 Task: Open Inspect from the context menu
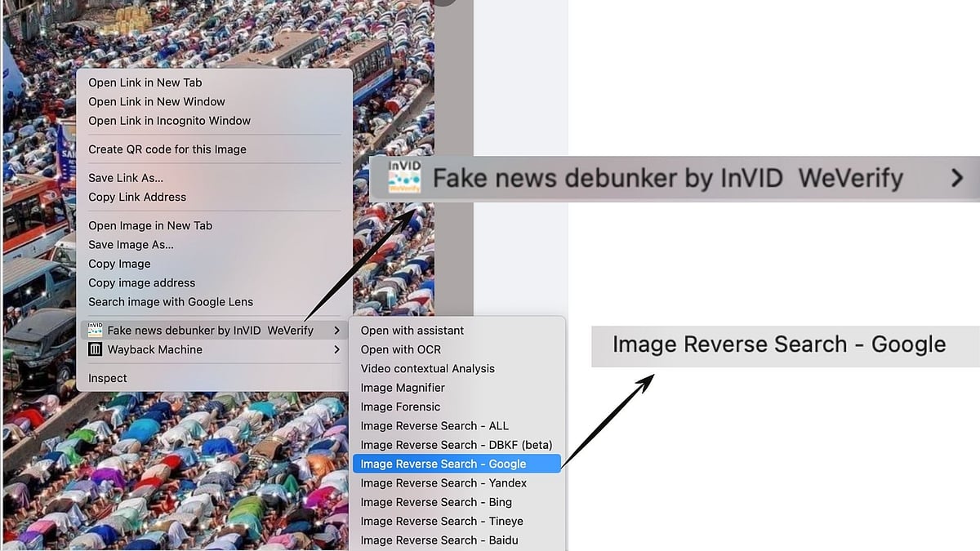[x=107, y=378]
